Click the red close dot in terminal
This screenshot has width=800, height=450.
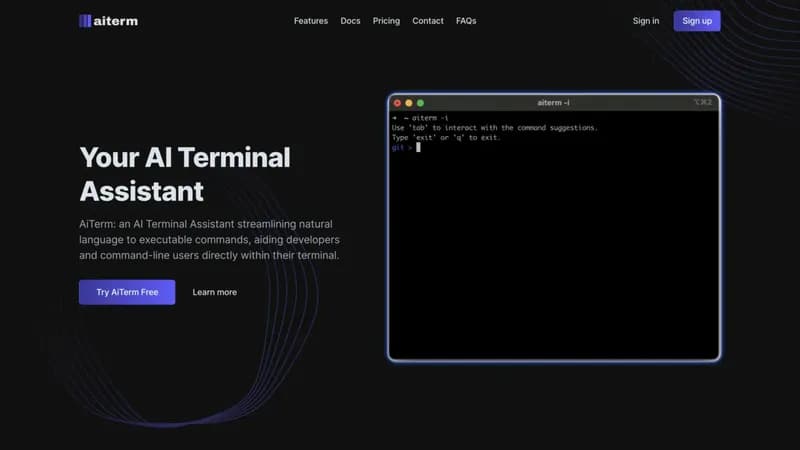pyautogui.click(x=397, y=103)
